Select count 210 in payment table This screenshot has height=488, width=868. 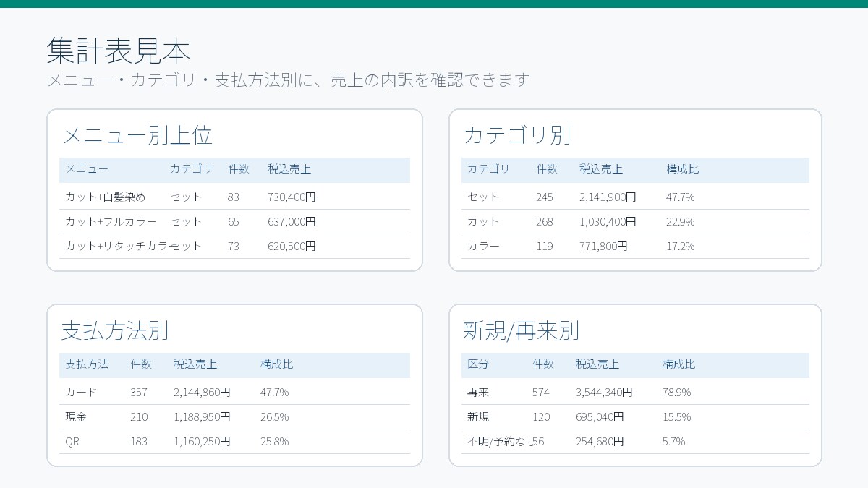tap(139, 416)
